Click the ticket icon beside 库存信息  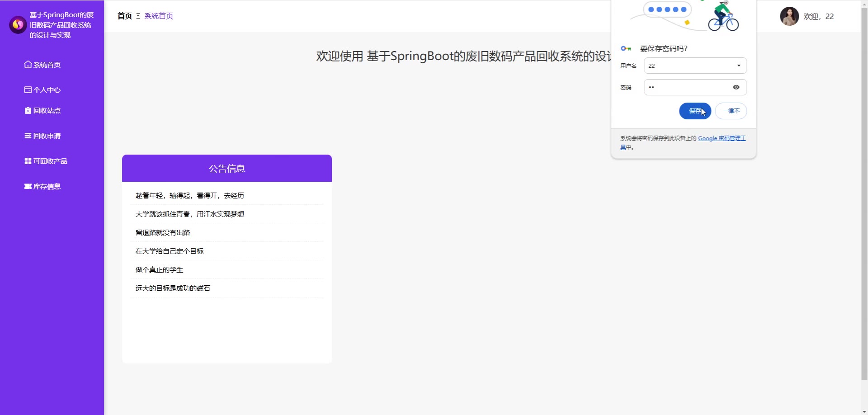(x=28, y=186)
